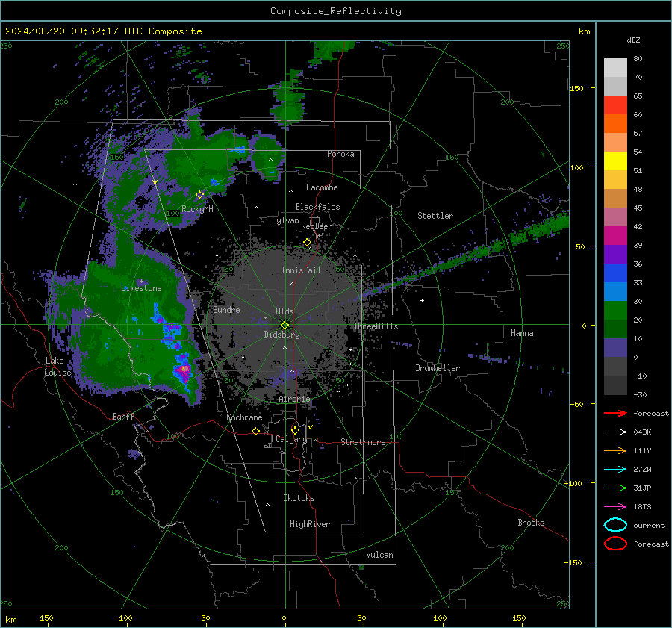Pick the light gray 80–70 dBZ swatch
The width and height of the screenshot is (672, 628).
point(615,67)
